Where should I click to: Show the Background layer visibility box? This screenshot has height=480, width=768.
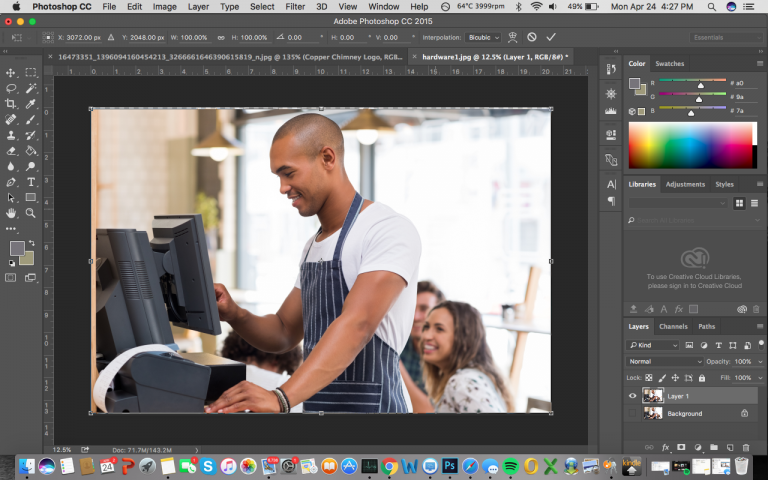(x=632, y=413)
